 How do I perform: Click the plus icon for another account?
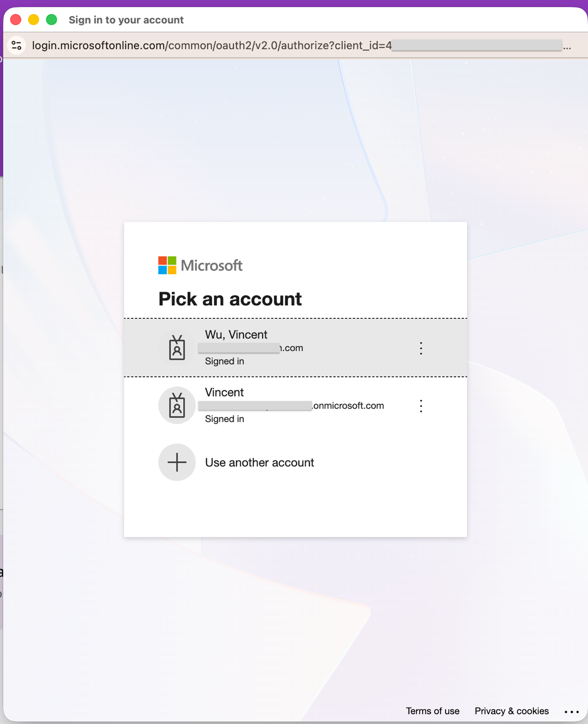tap(177, 462)
